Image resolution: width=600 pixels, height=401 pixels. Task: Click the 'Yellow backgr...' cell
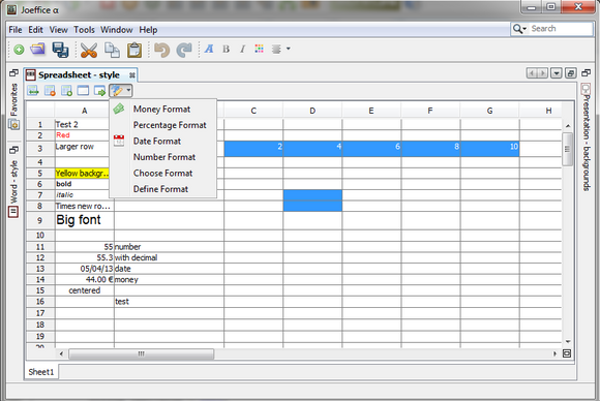[82, 174]
